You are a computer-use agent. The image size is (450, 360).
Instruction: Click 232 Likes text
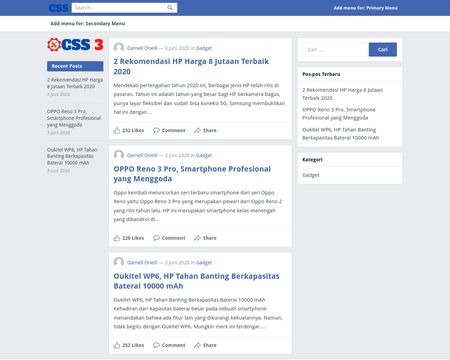(x=133, y=130)
